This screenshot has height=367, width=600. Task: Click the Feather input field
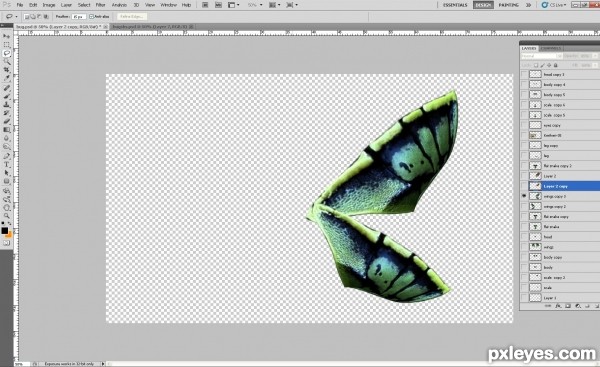tap(78, 16)
